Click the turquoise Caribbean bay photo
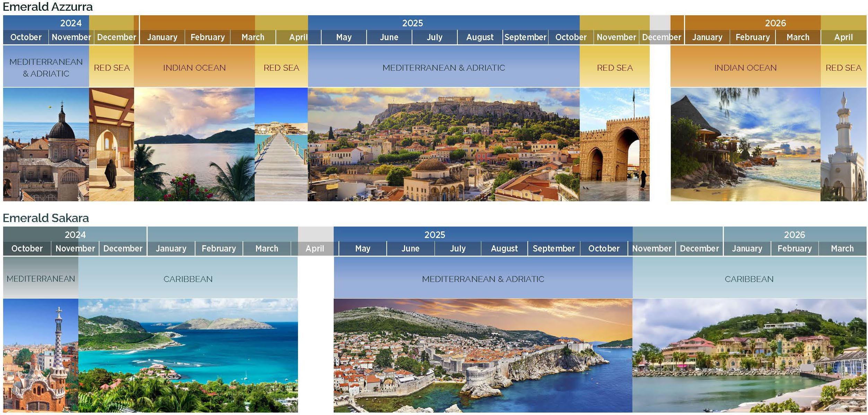This screenshot has height=415, width=868. pyautogui.click(x=188, y=356)
